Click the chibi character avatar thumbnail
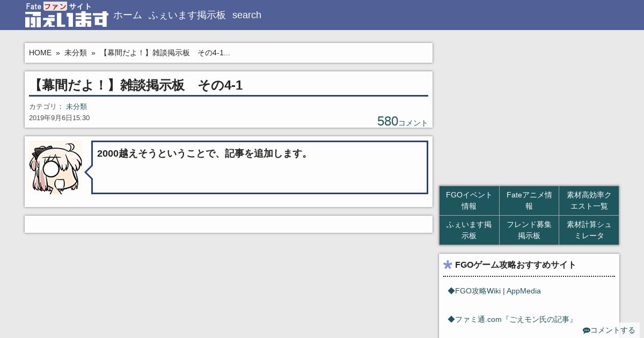Screen dimensions: 644x338 pos(56,167)
